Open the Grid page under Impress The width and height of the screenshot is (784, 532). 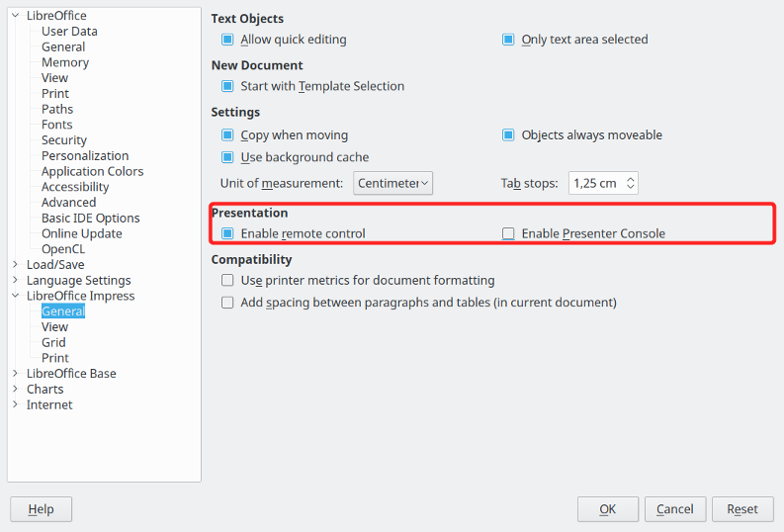pyautogui.click(x=53, y=342)
